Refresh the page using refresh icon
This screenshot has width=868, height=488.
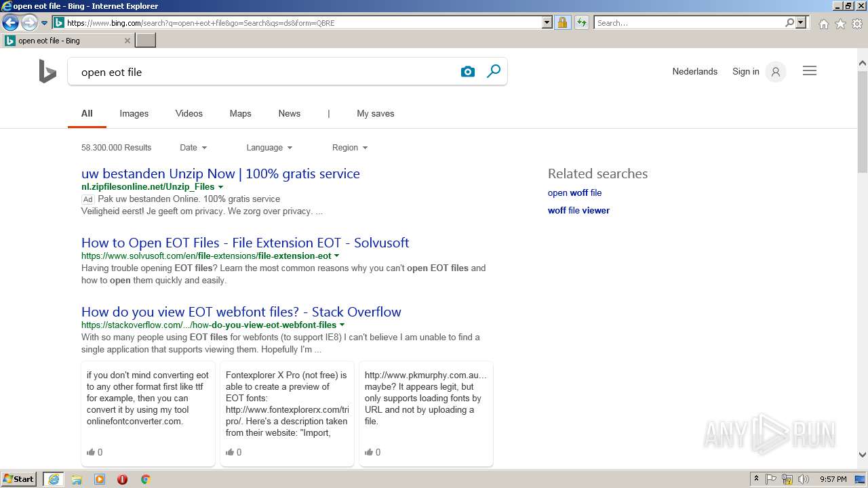582,22
